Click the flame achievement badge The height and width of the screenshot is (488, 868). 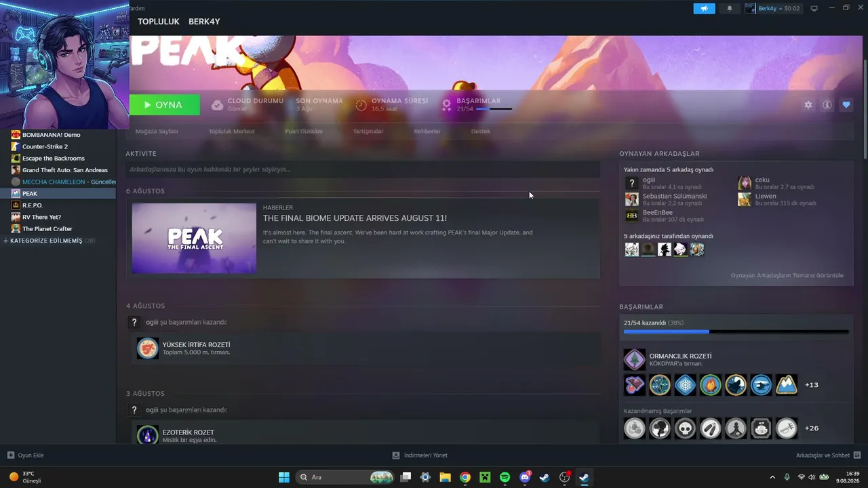pyautogui.click(x=711, y=385)
